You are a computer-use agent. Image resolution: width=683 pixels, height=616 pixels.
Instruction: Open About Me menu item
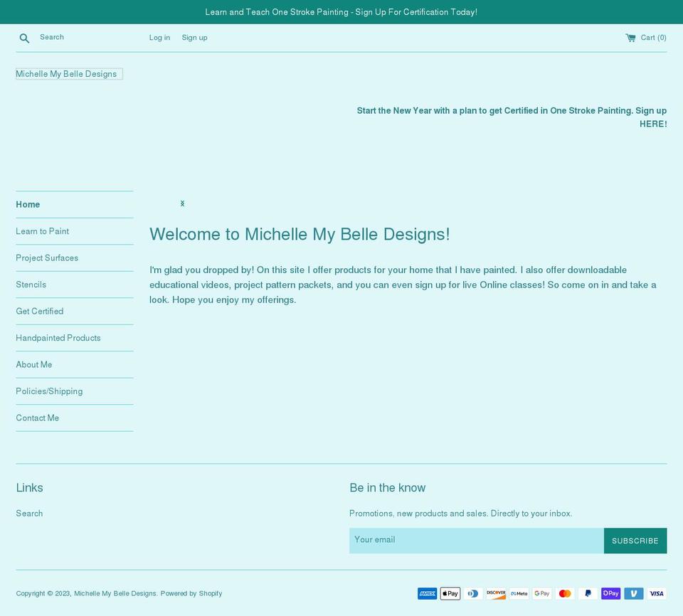pos(75,365)
